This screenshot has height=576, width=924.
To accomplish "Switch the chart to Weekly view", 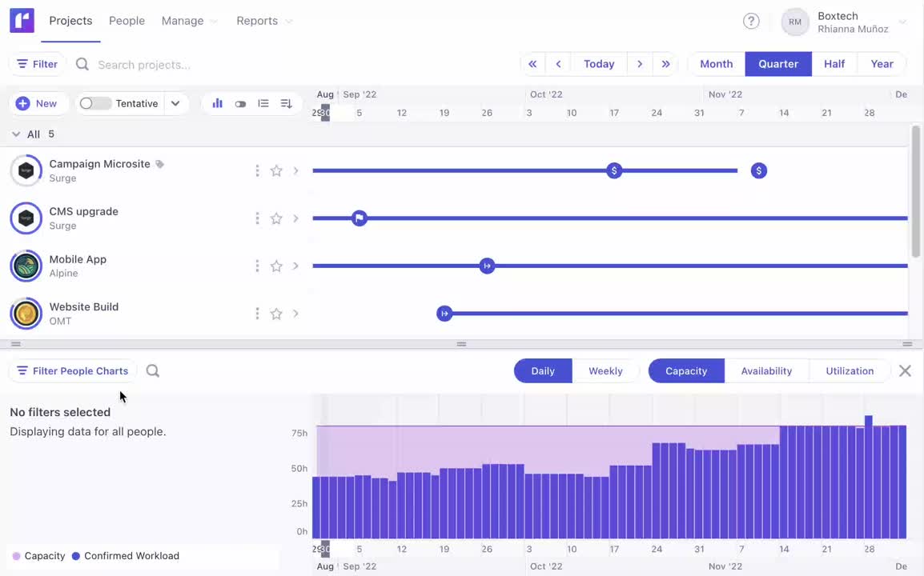I will click(x=605, y=371).
